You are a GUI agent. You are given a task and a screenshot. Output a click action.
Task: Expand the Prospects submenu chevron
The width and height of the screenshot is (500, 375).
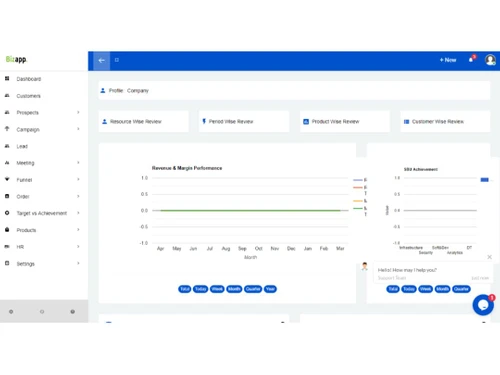pyautogui.click(x=78, y=112)
